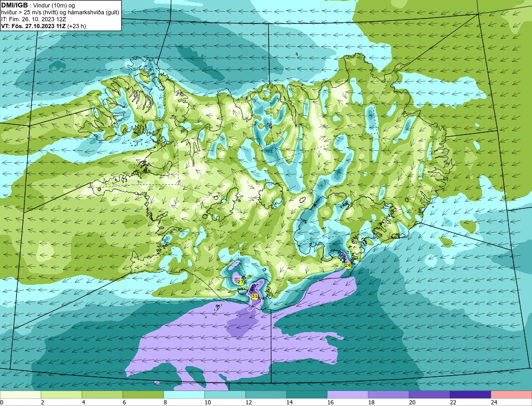The image size is (532, 406).
Task: Click the light green 2–4 m/s legend swatch
Action: click(61, 395)
